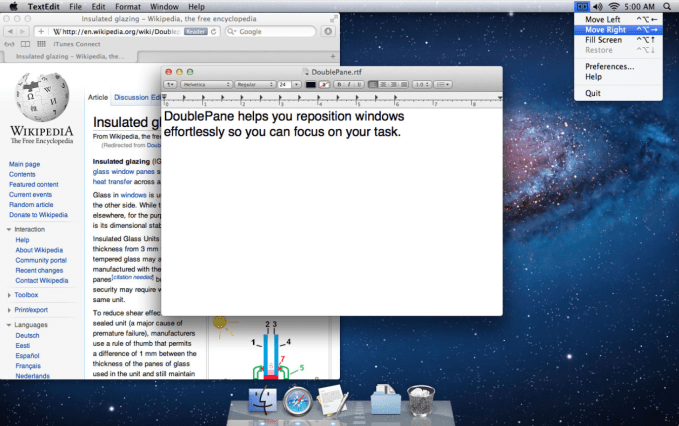Click the Spotlight search magnifier icon
The width and height of the screenshot is (679, 426).
[x=668, y=6]
